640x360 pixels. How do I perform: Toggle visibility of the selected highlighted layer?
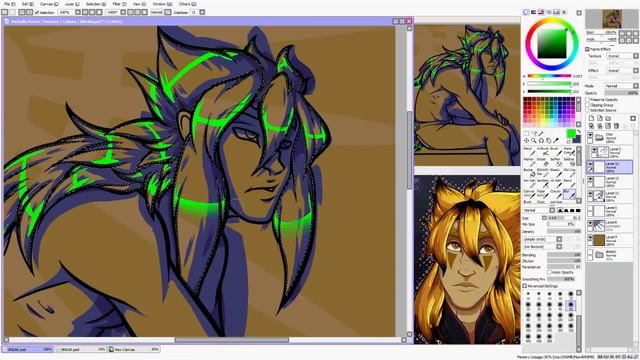pyautogui.click(x=590, y=164)
